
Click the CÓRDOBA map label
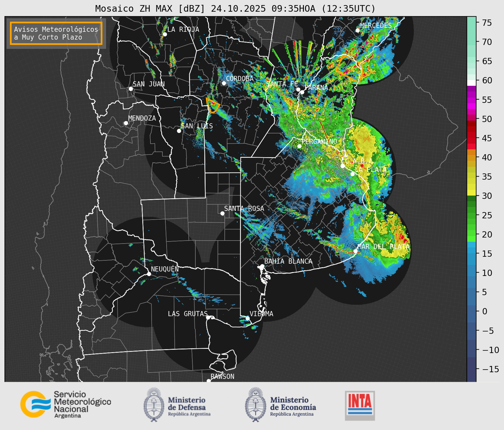click(x=240, y=78)
